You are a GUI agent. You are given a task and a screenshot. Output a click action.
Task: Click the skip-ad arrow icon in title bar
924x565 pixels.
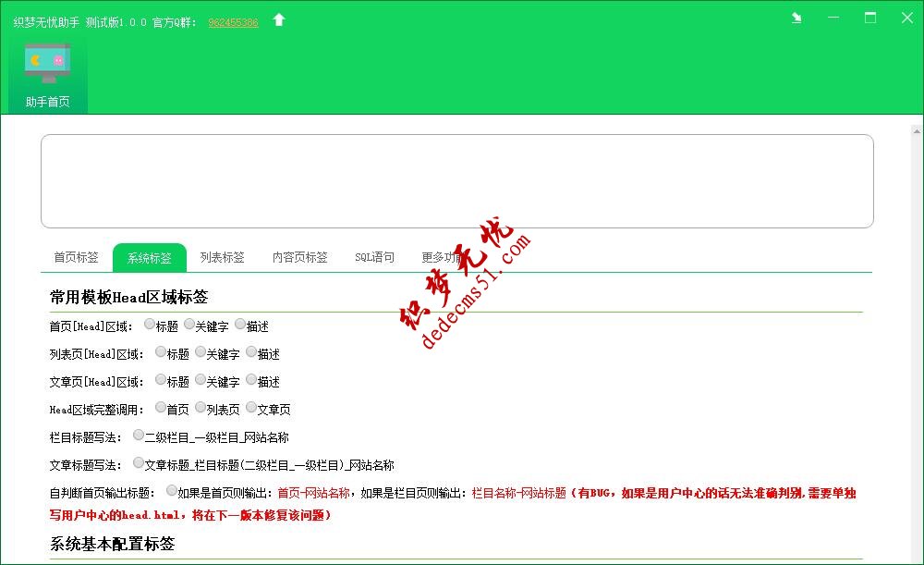796,17
